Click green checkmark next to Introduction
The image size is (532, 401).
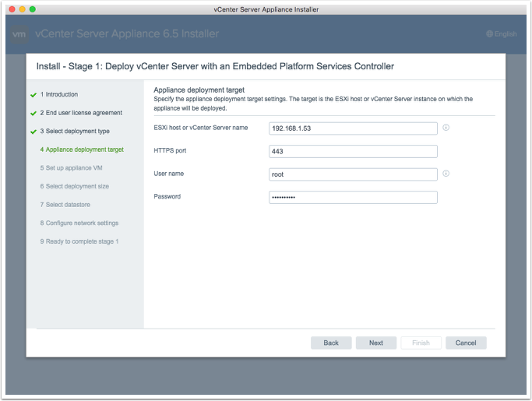coord(33,95)
